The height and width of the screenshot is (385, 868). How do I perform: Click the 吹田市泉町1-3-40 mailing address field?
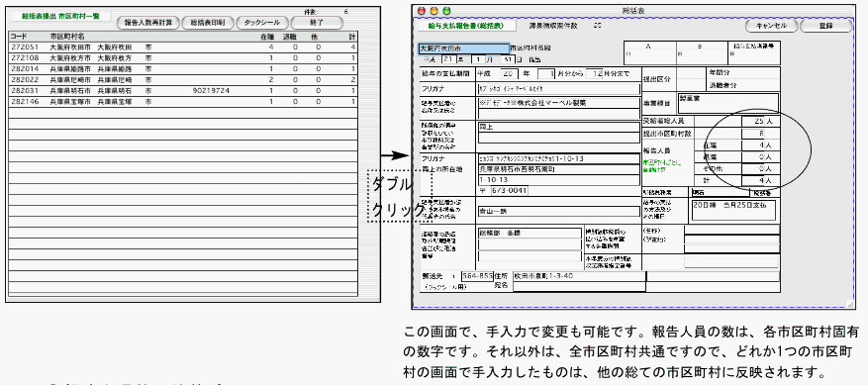tap(579, 275)
